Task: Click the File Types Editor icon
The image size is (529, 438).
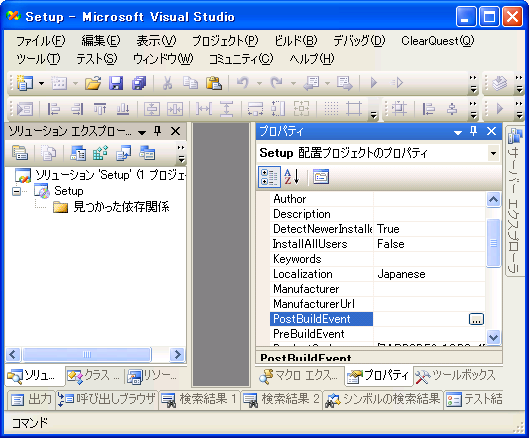Action: pos(123,153)
